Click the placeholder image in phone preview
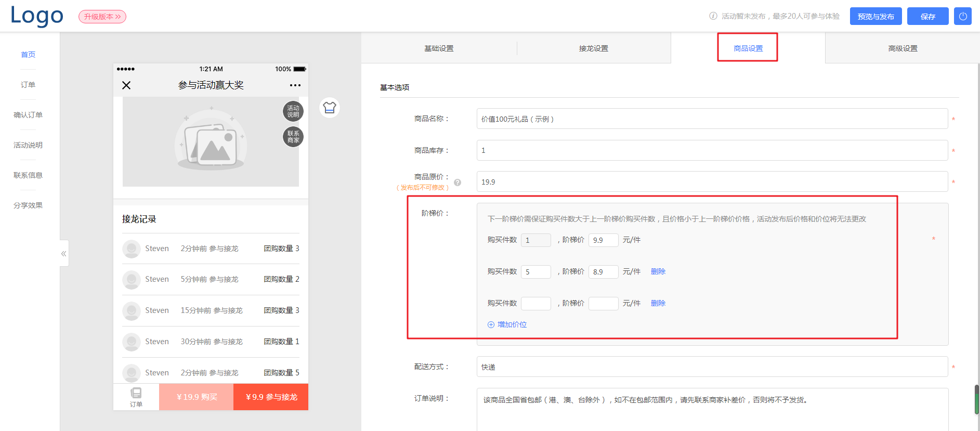 tap(211, 141)
